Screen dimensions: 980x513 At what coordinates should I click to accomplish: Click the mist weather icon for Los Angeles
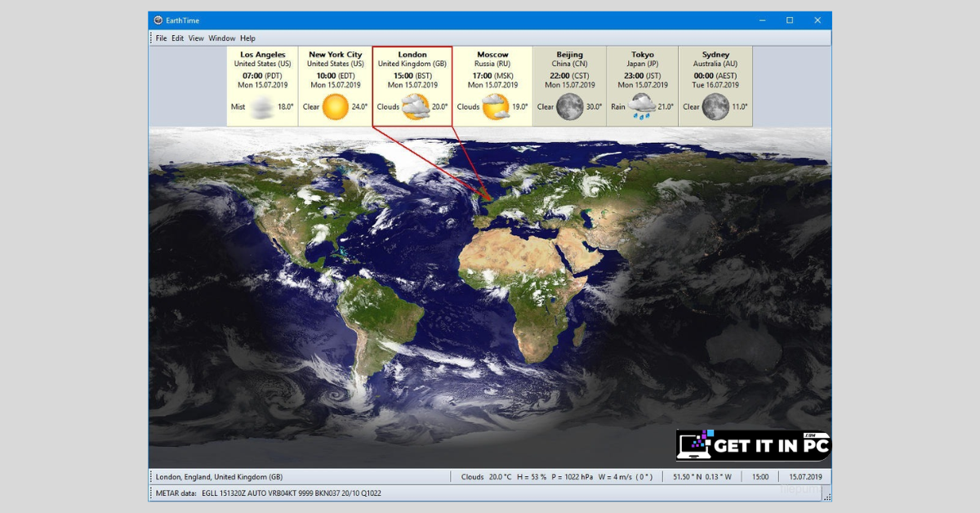(x=262, y=107)
